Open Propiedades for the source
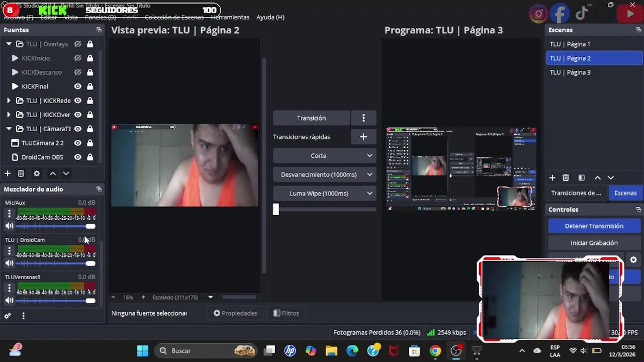This screenshot has width=644, height=362. coord(235,313)
